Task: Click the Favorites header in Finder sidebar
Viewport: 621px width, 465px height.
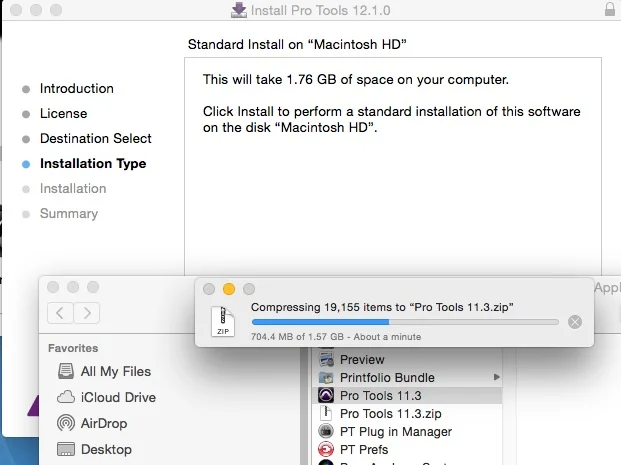Action: (73, 348)
